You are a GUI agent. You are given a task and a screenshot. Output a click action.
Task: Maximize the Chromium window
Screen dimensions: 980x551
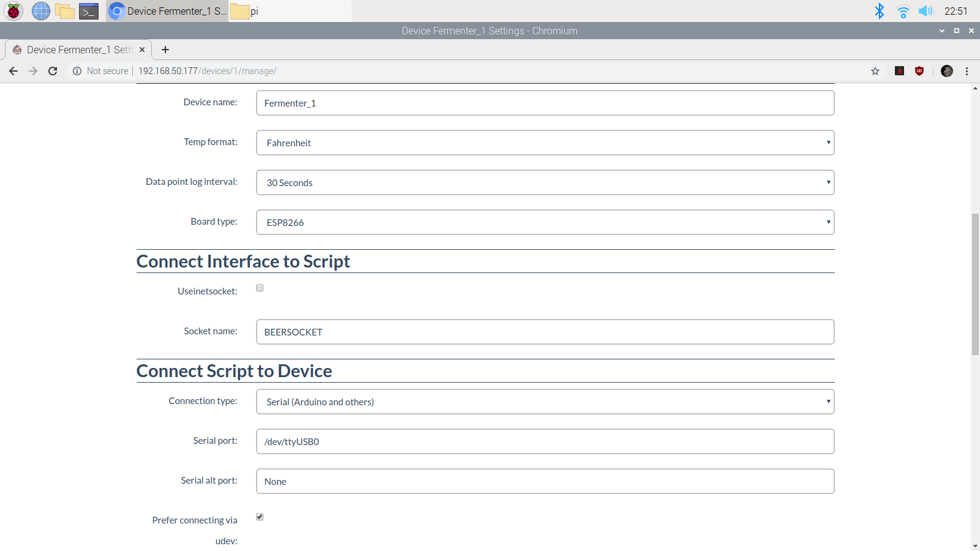pyautogui.click(x=957, y=31)
